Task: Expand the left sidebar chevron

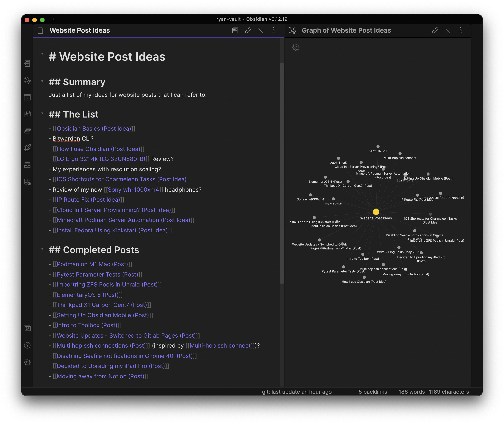Action: tap(27, 43)
